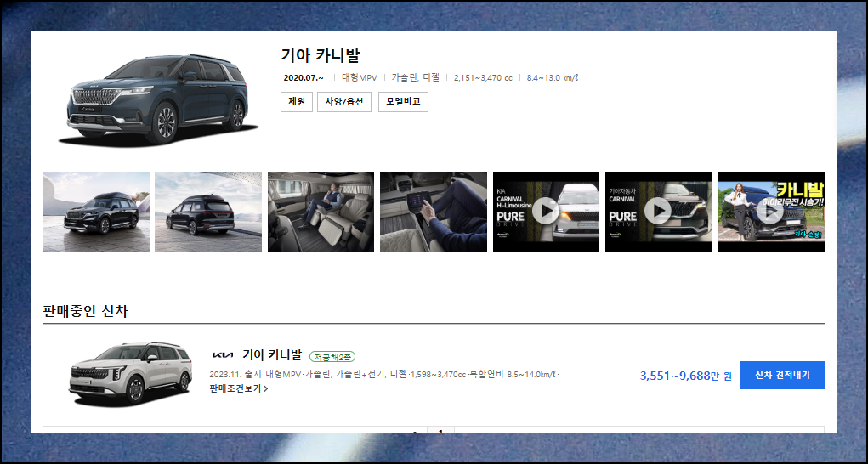The height and width of the screenshot is (464, 868).
Task: Click the 가솔린, 디젤 fuel type text
Action: (x=415, y=78)
